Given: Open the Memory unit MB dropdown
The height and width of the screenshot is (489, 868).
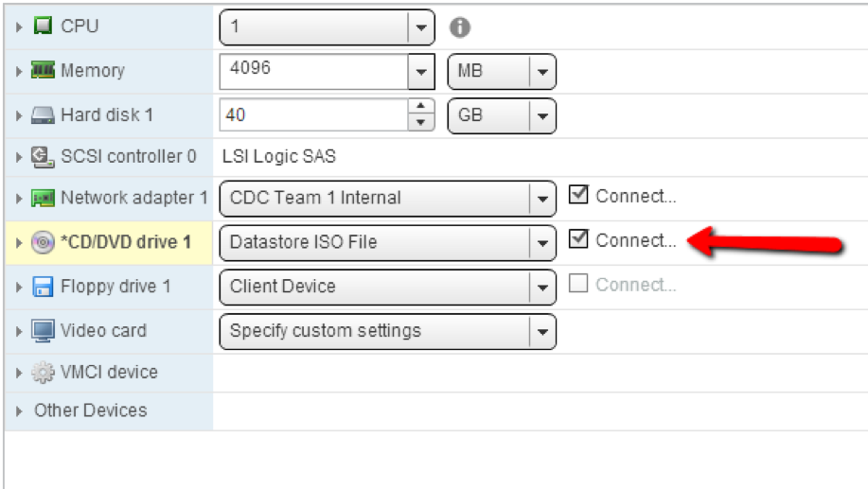Looking at the screenshot, I should pos(542,71).
